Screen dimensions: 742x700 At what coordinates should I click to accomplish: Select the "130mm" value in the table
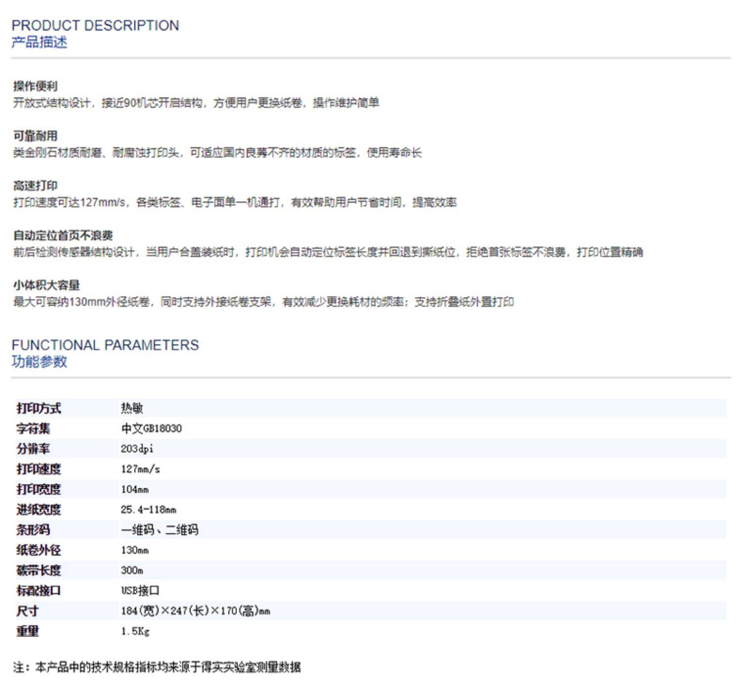coord(135,550)
